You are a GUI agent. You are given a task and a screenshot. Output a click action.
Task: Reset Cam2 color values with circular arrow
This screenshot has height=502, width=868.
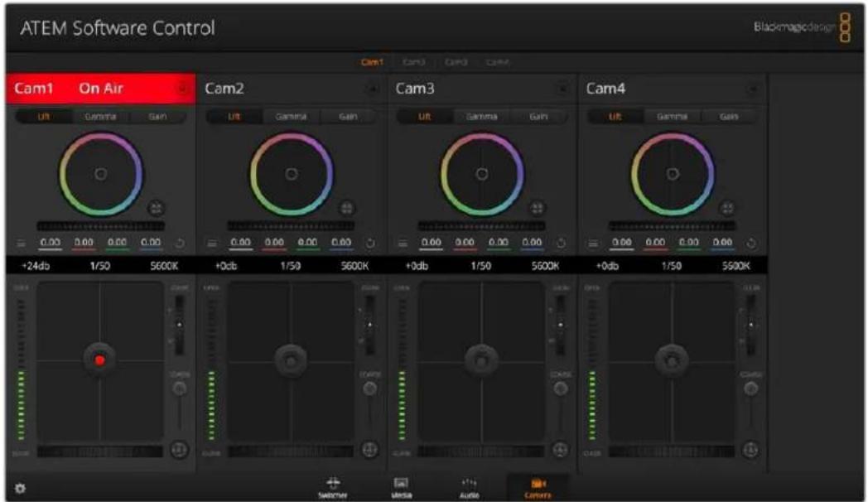pos(370,243)
